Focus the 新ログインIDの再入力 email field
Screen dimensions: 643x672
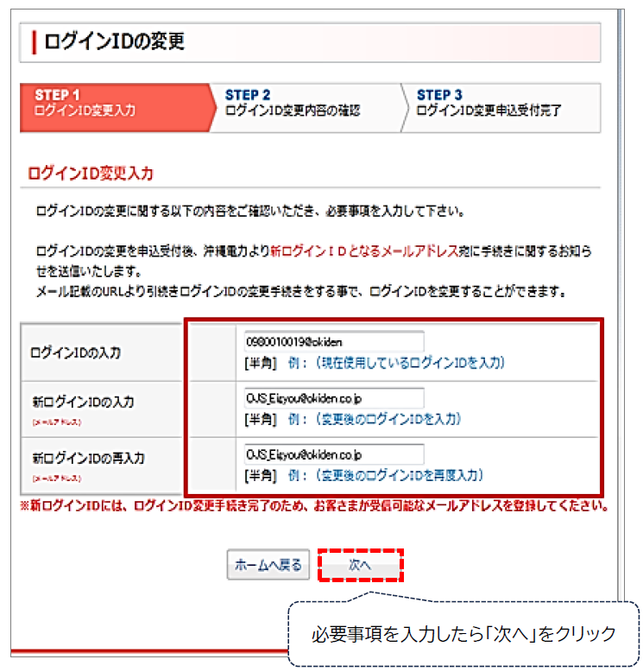coord(334,454)
